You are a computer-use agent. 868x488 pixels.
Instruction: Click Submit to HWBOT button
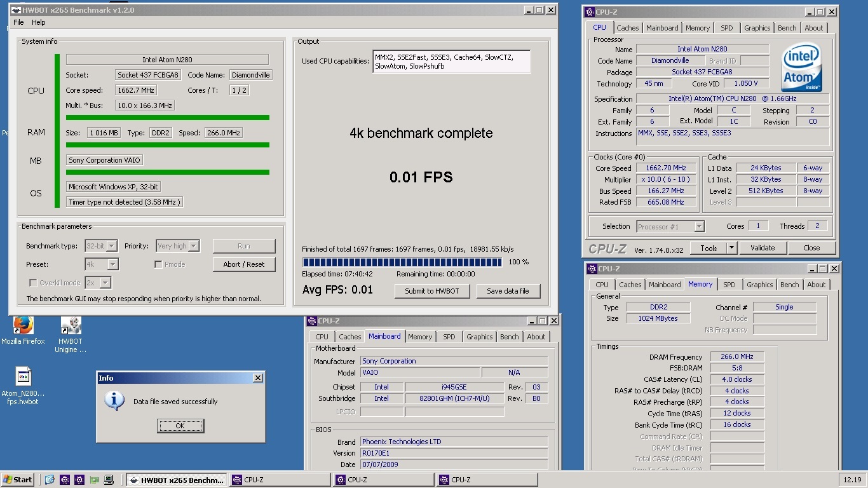(432, 291)
